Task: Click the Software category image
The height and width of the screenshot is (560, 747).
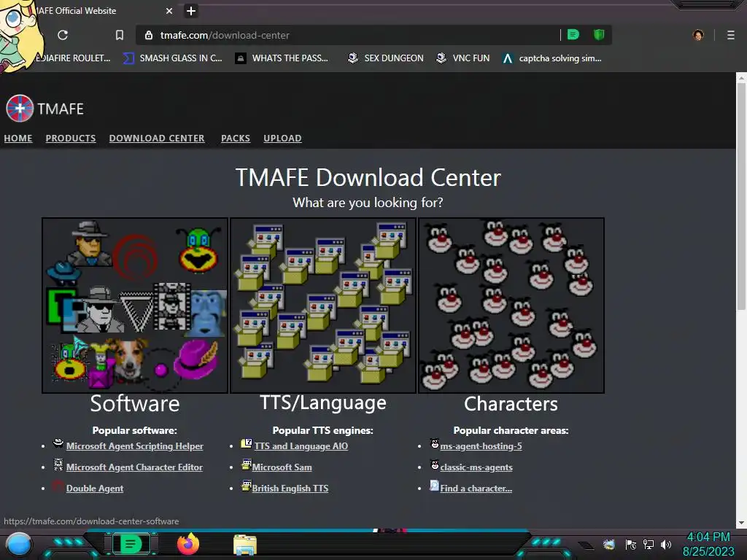Action: pos(135,306)
